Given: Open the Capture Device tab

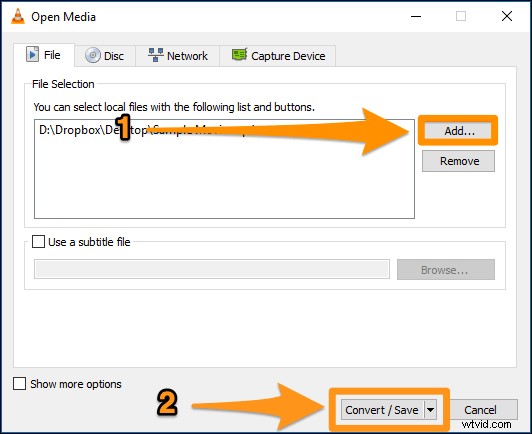Looking at the screenshot, I should [278, 56].
